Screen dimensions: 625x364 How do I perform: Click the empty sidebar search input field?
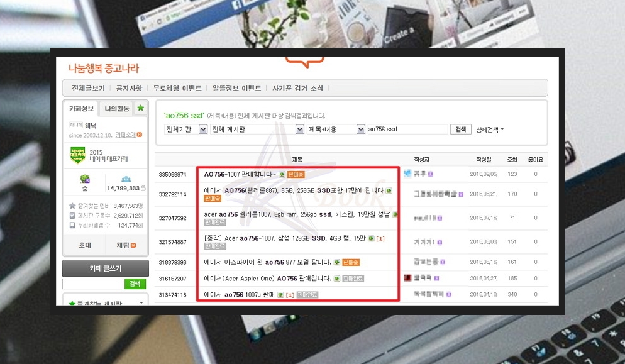click(92, 284)
